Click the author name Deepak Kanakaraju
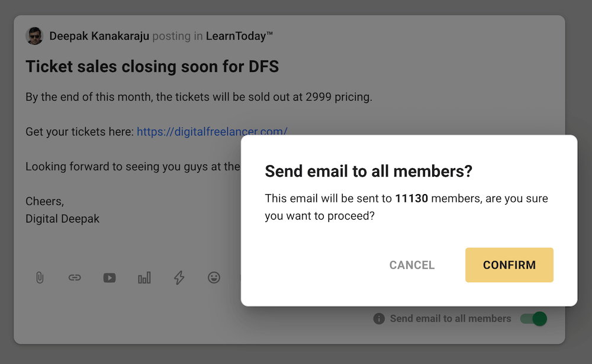The width and height of the screenshot is (592, 364). 99,36
